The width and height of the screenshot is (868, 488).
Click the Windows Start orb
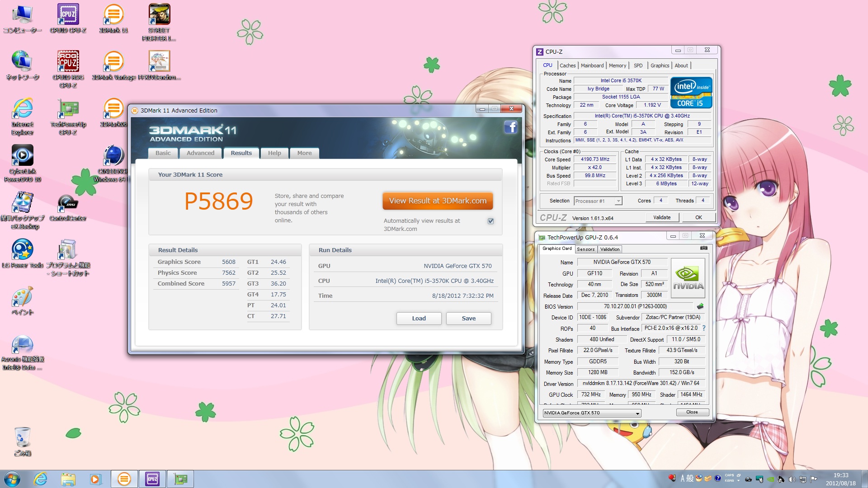pyautogui.click(x=12, y=479)
